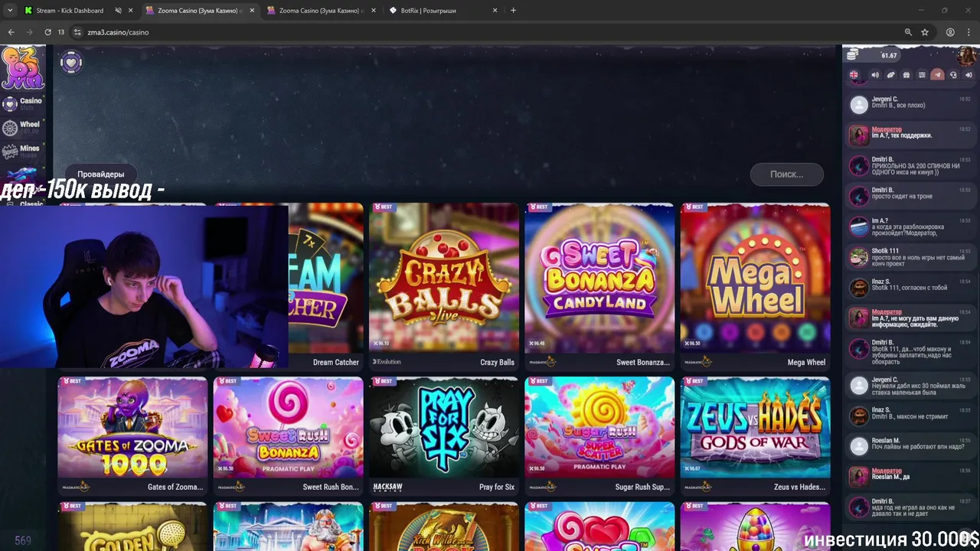Click the Crazy Balls title label
The width and height of the screenshot is (980, 551).
click(x=497, y=363)
